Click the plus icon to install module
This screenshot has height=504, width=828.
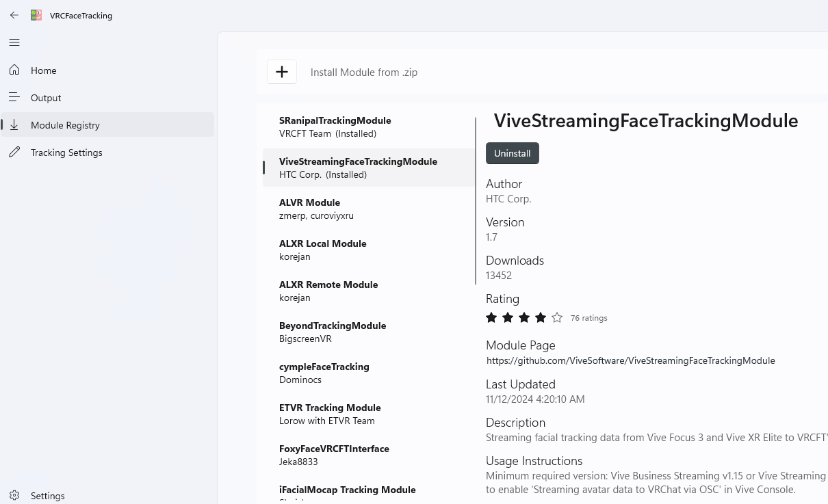(282, 72)
